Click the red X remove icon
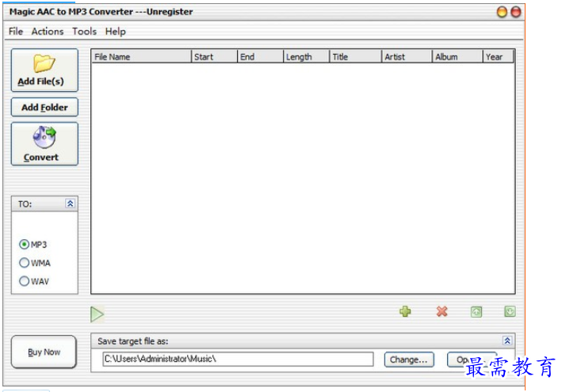The height and width of the screenshot is (392, 562). (x=442, y=311)
